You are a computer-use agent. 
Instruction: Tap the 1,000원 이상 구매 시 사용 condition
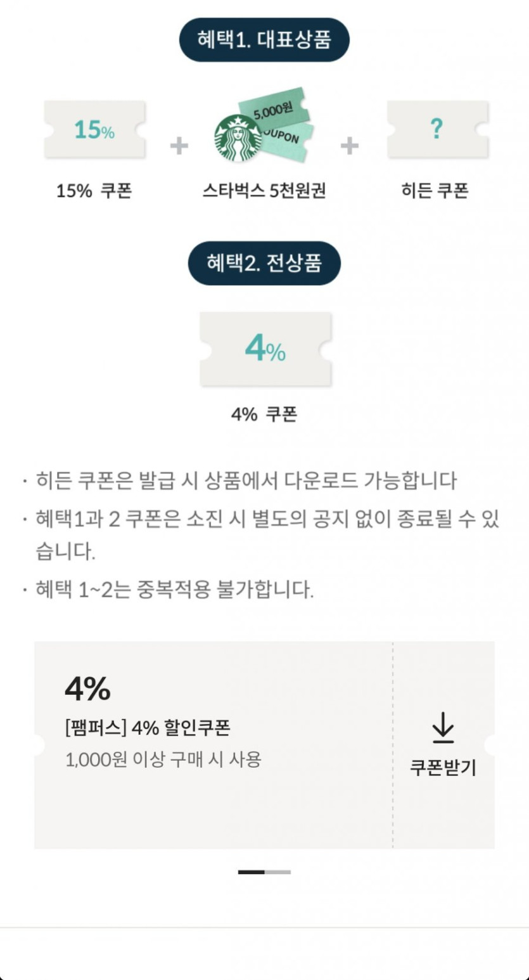pyautogui.click(x=163, y=759)
